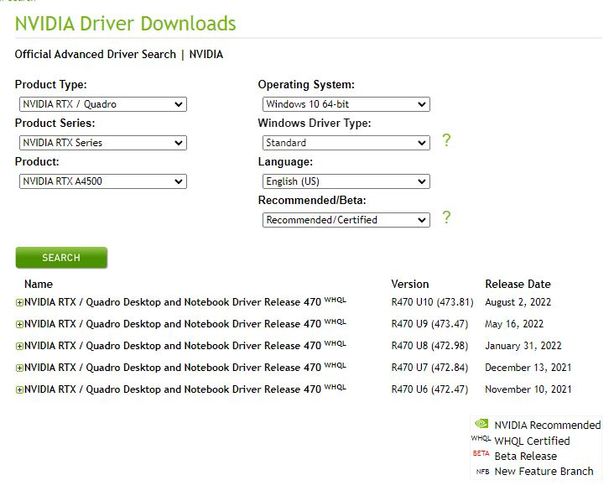The width and height of the screenshot is (614, 492).
Task: Open the Product Series dropdown
Action: click(x=103, y=143)
